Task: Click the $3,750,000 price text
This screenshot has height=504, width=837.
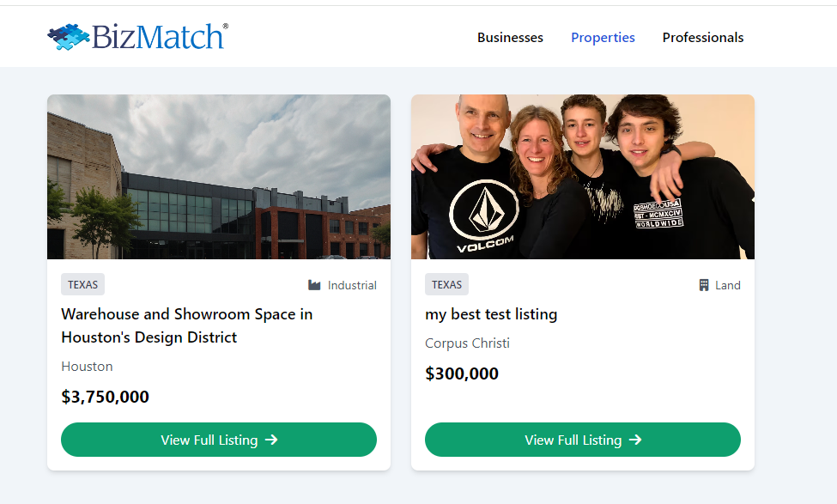Action: (105, 397)
